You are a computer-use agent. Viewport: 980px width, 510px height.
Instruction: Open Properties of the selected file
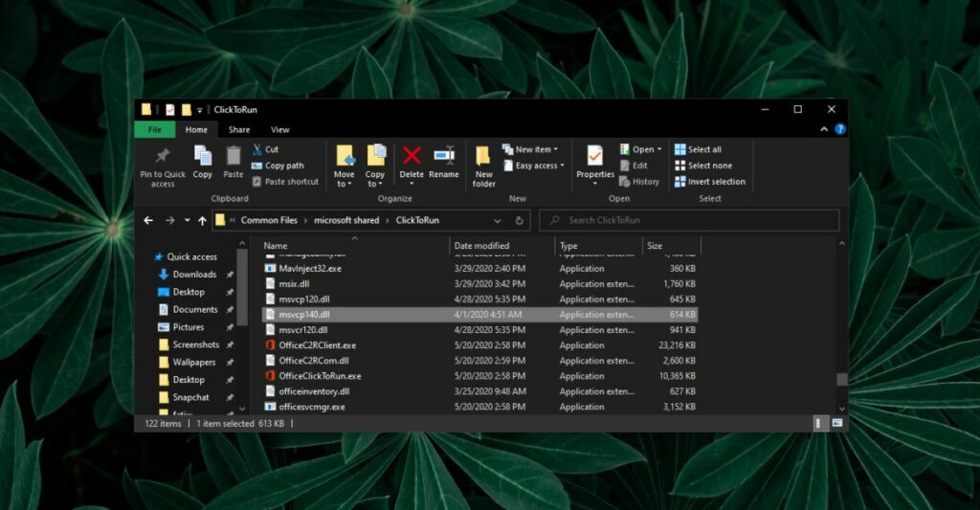click(x=594, y=156)
